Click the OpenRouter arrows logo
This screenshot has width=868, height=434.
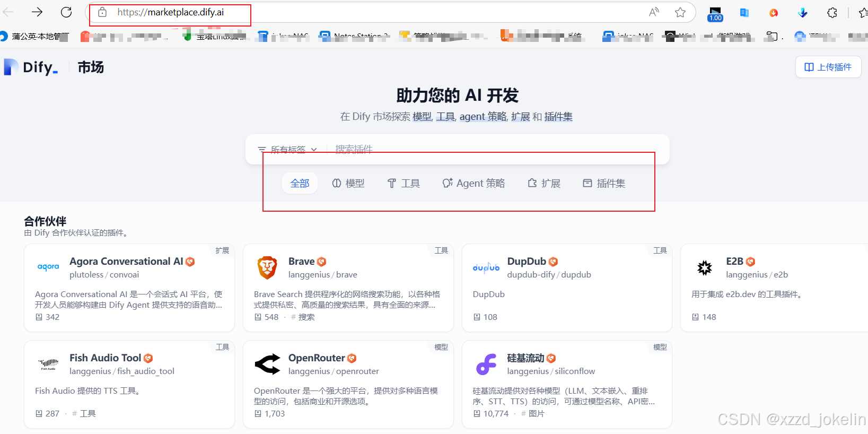click(x=267, y=364)
